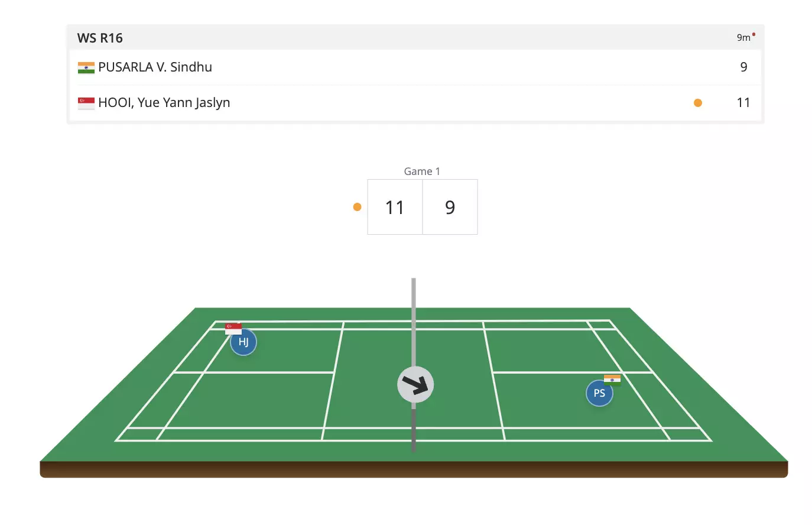The width and height of the screenshot is (812, 525).
Task: Click the 9 box in Game 1 score
Action: 450,208
